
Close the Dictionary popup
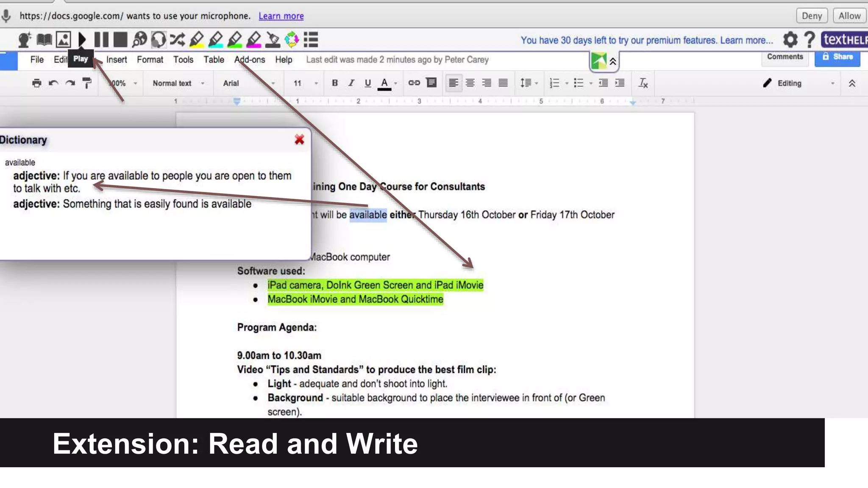(299, 140)
